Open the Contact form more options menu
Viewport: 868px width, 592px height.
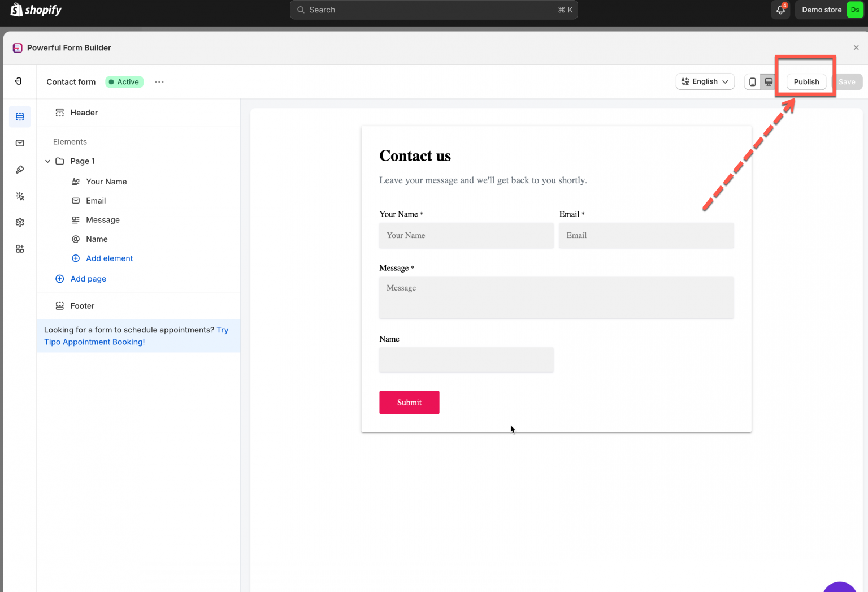[159, 81]
